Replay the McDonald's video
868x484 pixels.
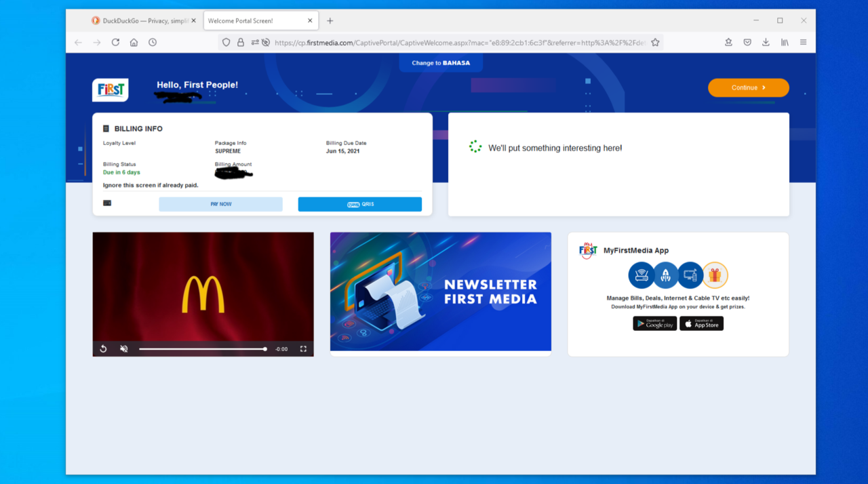click(x=103, y=349)
